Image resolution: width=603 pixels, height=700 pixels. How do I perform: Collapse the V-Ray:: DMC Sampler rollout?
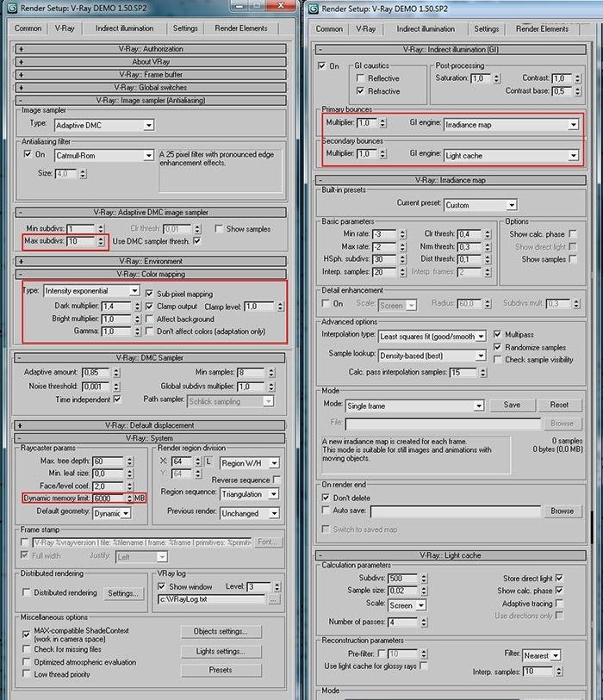click(150, 357)
